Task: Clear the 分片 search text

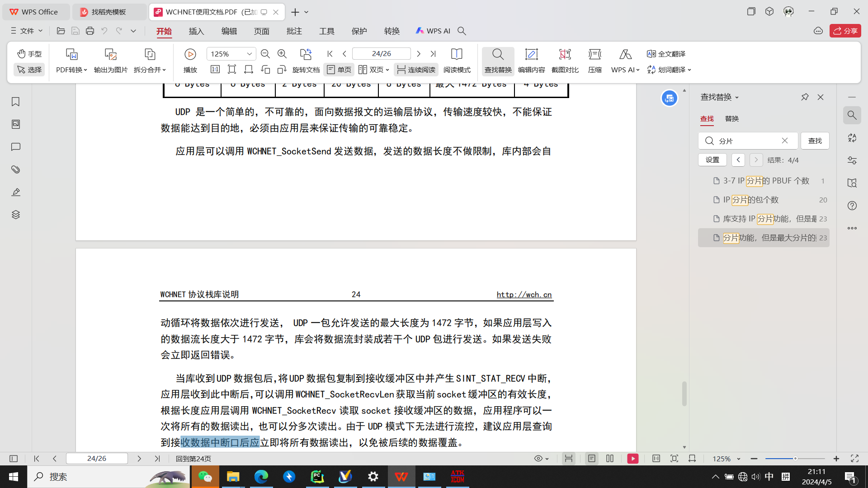Action: [x=785, y=141]
